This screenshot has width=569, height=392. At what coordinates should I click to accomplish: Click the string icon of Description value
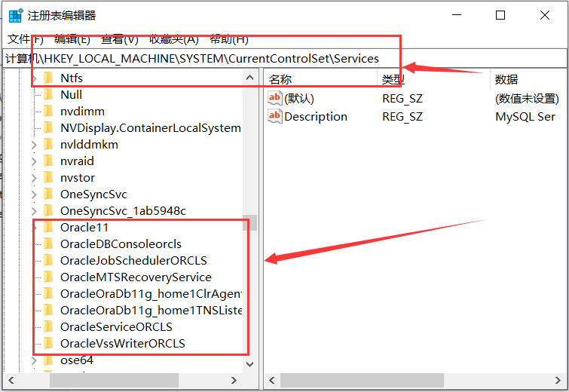click(274, 116)
